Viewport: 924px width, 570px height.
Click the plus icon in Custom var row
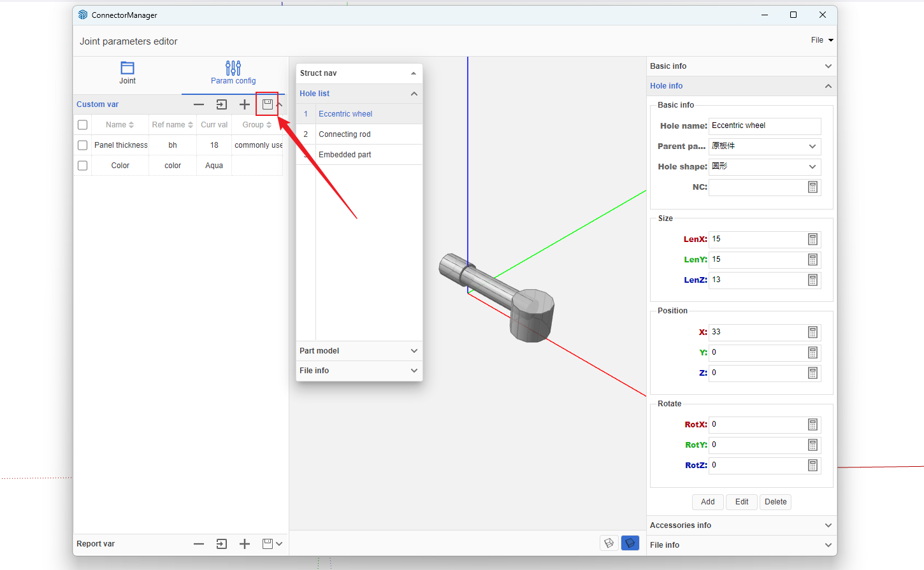click(x=245, y=104)
